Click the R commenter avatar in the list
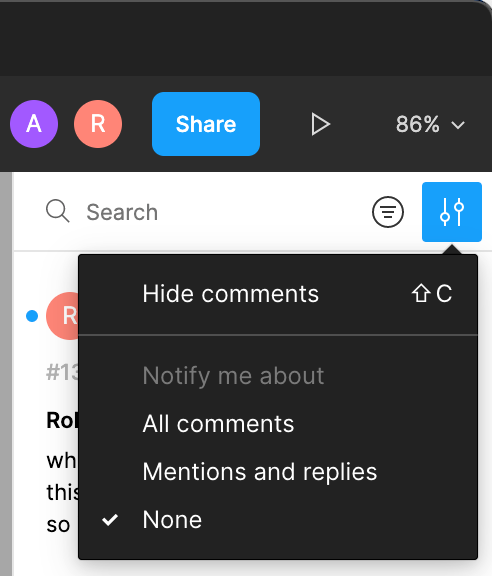This screenshot has width=492, height=576. [62, 316]
